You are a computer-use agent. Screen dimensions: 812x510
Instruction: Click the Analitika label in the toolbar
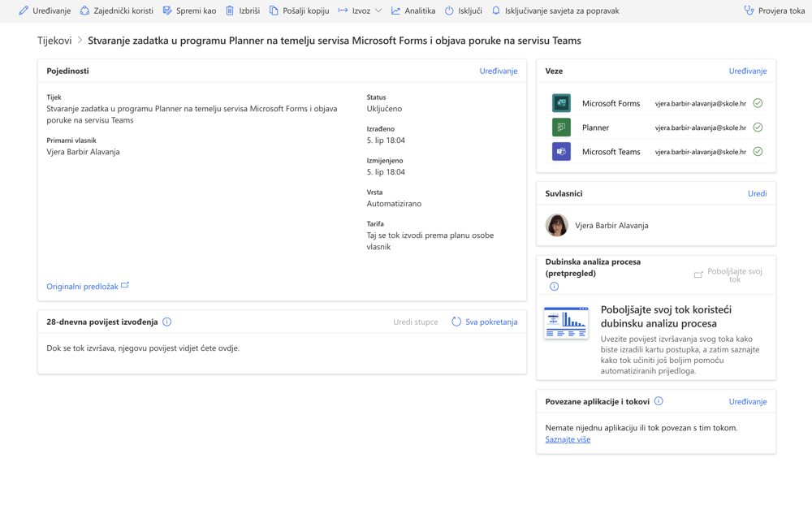point(420,11)
